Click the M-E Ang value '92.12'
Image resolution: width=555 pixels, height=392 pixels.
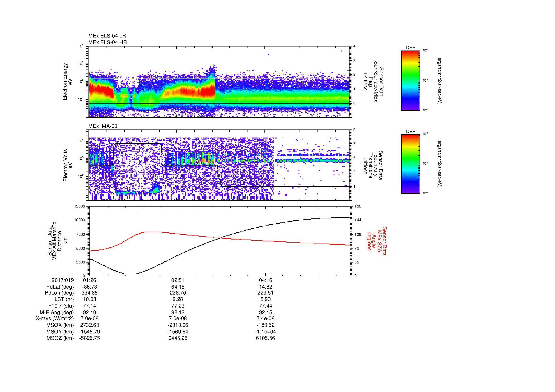coord(178,312)
